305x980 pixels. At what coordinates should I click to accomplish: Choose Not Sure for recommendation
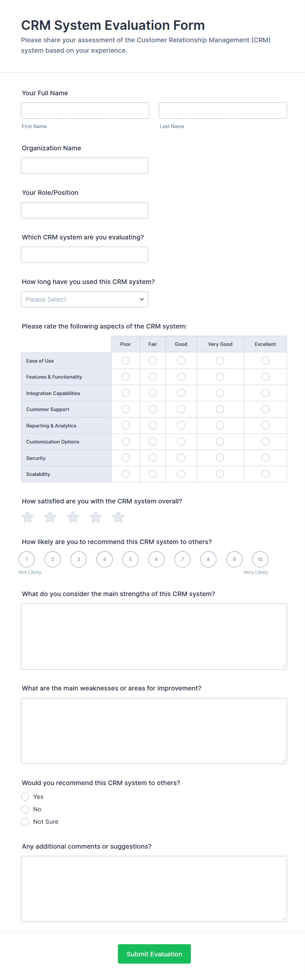click(25, 822)
